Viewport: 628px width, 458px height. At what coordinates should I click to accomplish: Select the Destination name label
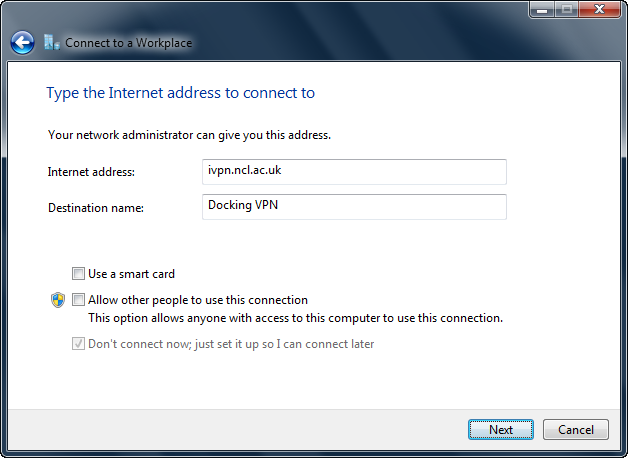point(96,208)
